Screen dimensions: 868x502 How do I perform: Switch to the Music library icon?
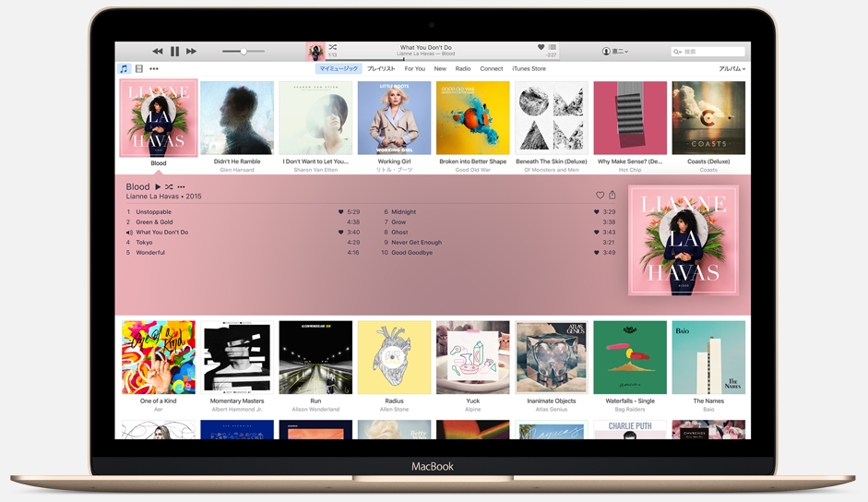124,69
